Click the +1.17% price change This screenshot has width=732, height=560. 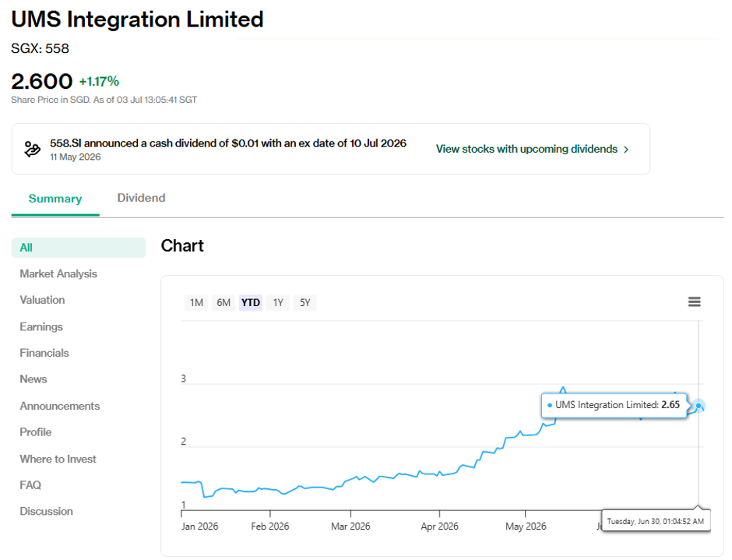point(99,81)
